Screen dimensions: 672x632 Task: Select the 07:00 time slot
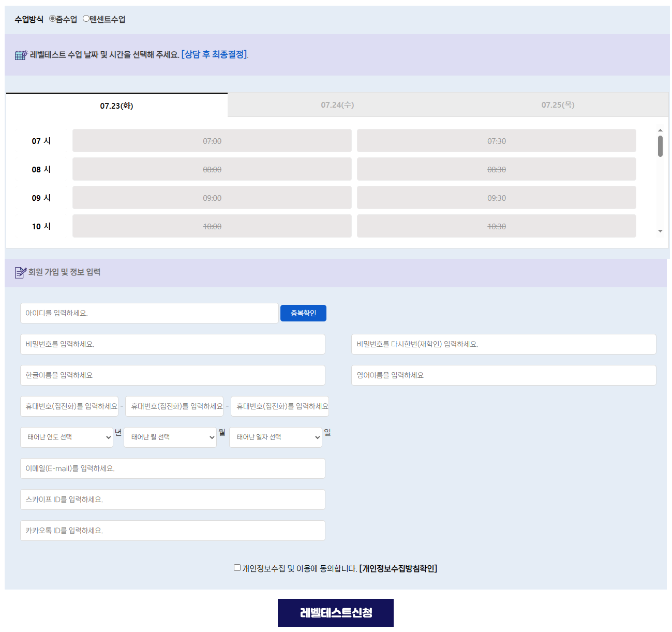coord(212,141)
